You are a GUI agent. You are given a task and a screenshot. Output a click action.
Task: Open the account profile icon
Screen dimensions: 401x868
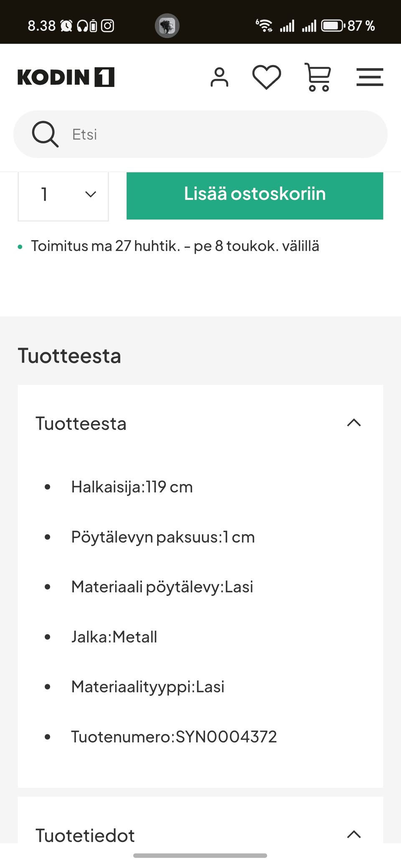pyautogui.click(x=219, y=77)
